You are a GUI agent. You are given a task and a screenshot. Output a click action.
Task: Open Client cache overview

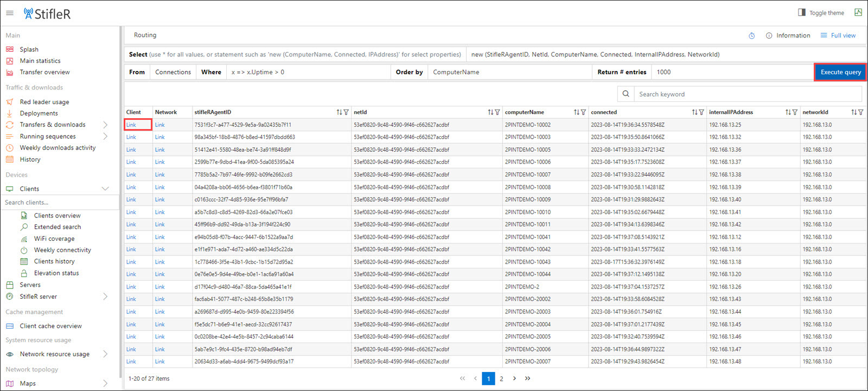(50, 326)
